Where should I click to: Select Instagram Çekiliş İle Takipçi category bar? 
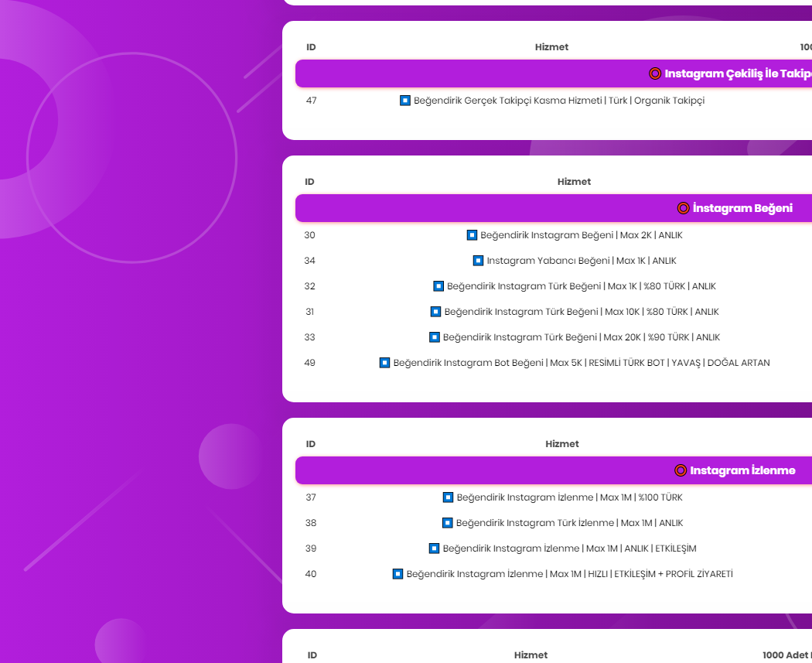click(x=554, y=73)
